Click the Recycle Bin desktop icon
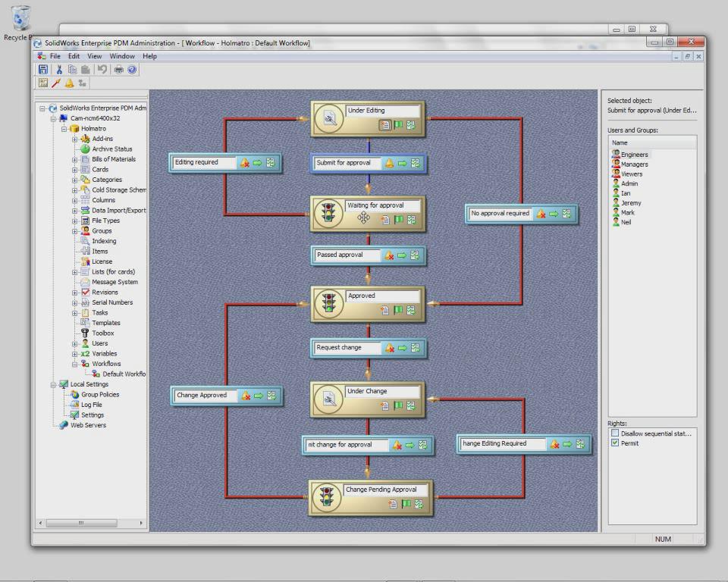728x582 pixels. (x=20, y=22)
